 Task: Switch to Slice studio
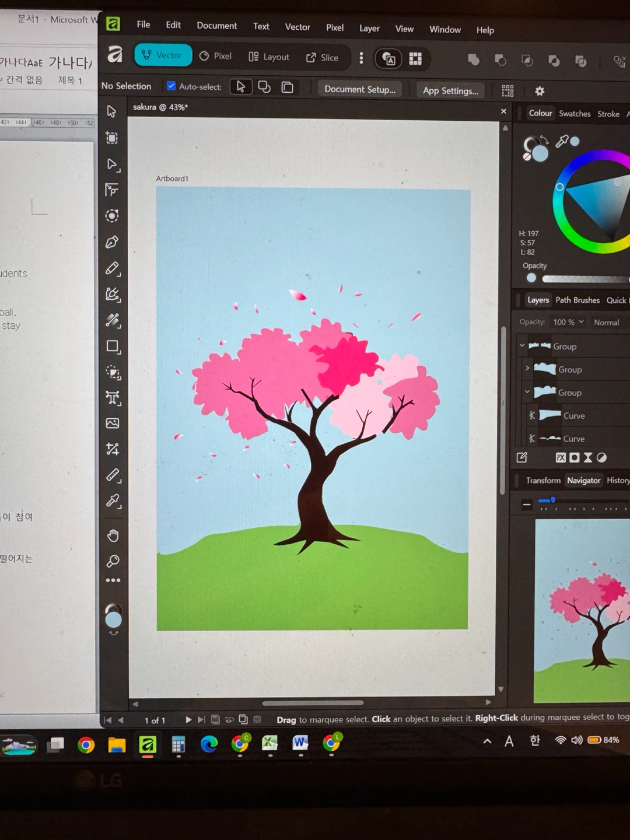[x=322, y=57]
